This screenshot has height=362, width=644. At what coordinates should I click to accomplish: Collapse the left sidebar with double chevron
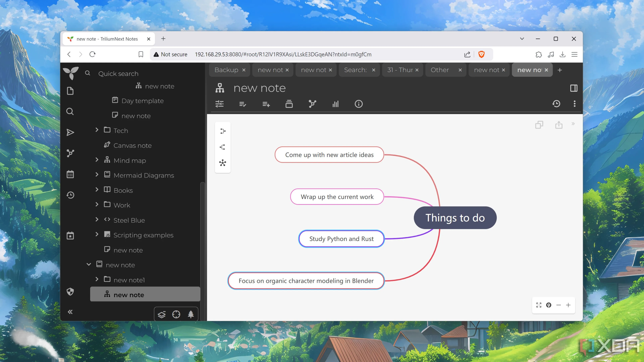[70, 312]
